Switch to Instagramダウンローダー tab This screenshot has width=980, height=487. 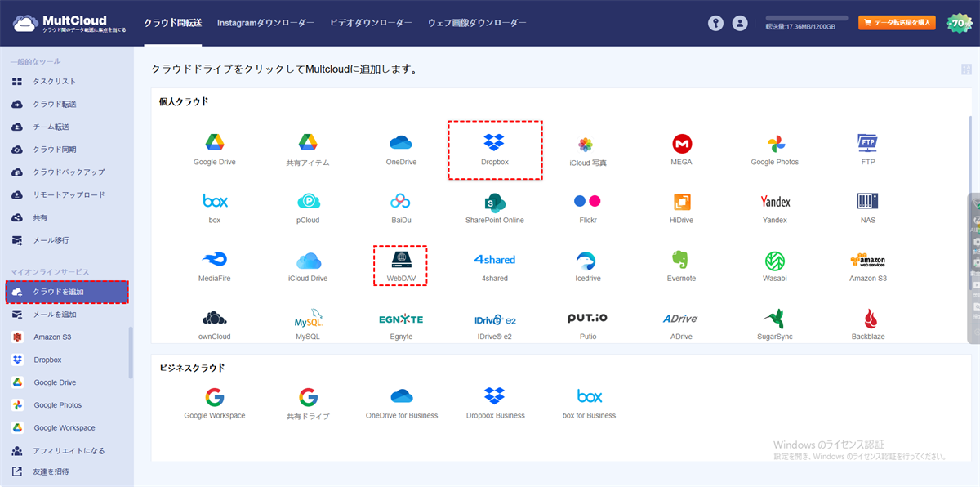click(x=265, y=23)
